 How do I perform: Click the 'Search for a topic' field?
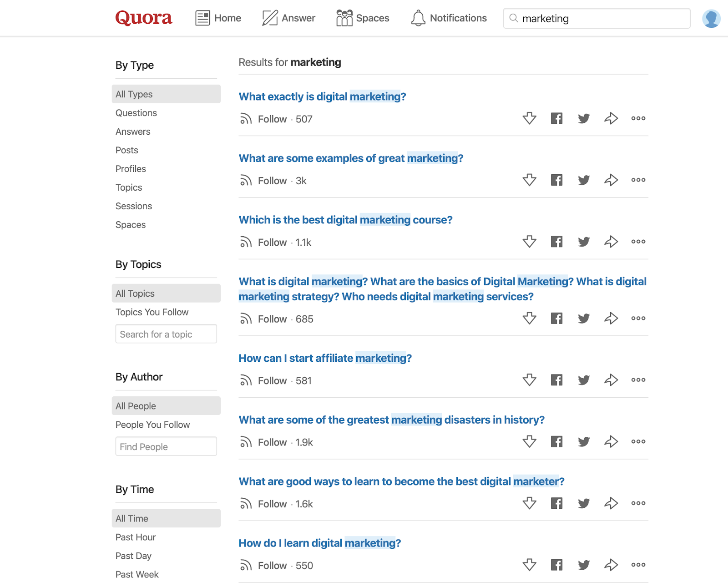pyautogui.click(x=166, y=334)
